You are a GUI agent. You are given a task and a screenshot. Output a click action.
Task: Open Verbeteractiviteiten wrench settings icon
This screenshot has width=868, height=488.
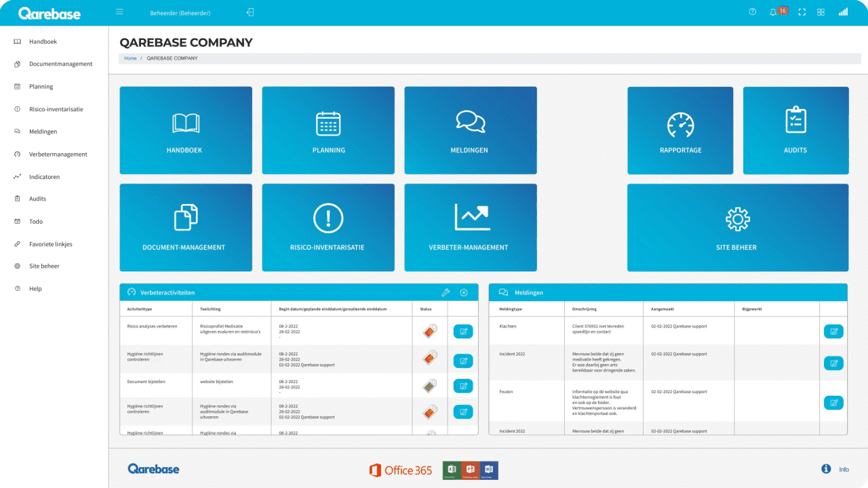tap(446, 293)
